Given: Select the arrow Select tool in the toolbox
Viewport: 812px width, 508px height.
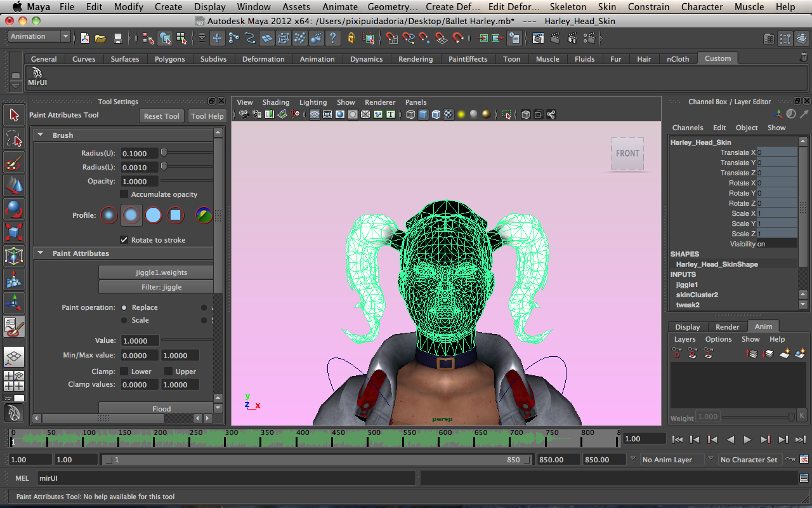Looking at the screenshot, I should point(14,115).
